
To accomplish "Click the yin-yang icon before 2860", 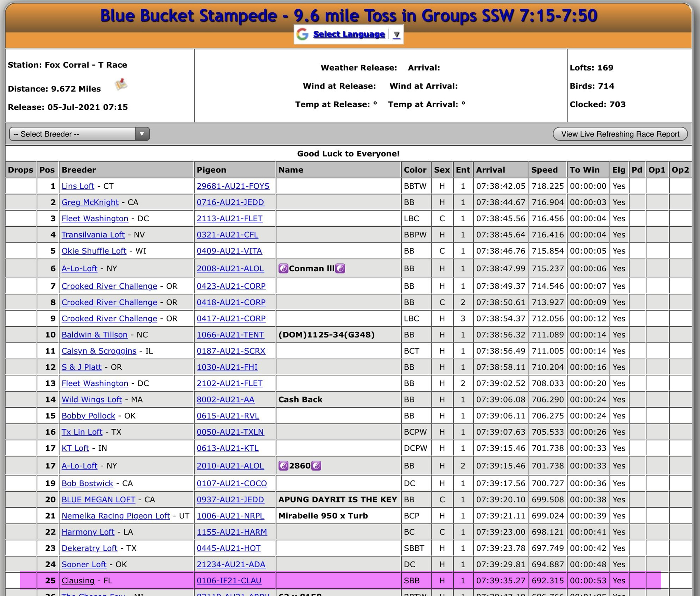I will 283,466.
